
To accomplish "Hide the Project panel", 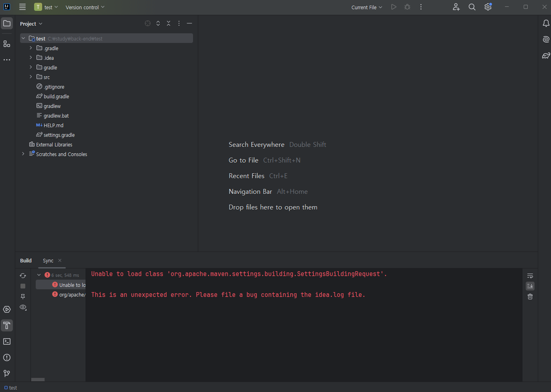I will [x=189, y=23].
